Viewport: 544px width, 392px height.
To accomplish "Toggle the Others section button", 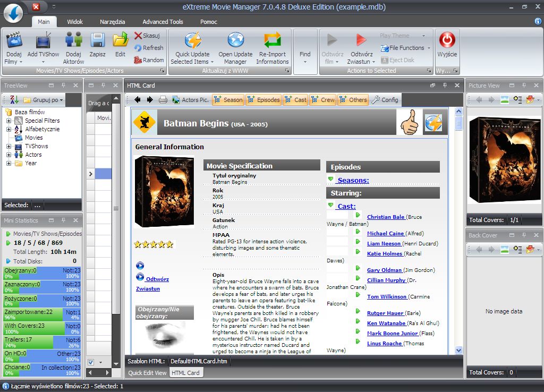I will [x=353, y=100].
